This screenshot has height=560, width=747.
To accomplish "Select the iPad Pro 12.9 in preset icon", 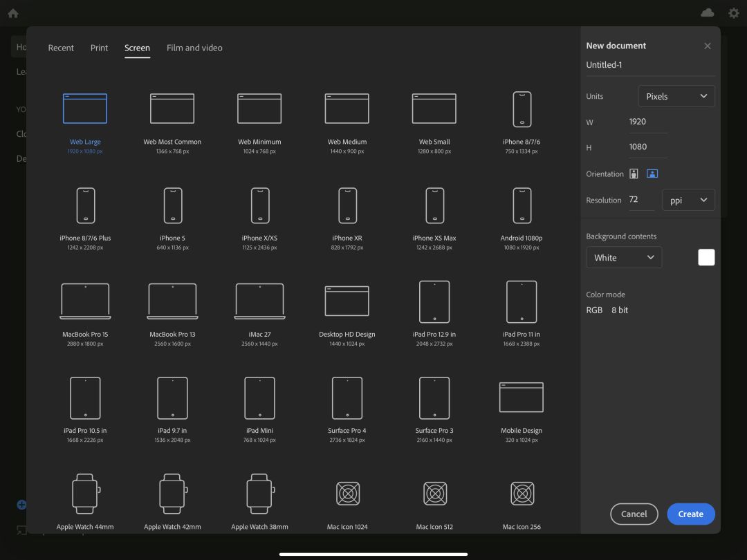I will [434, 302].
